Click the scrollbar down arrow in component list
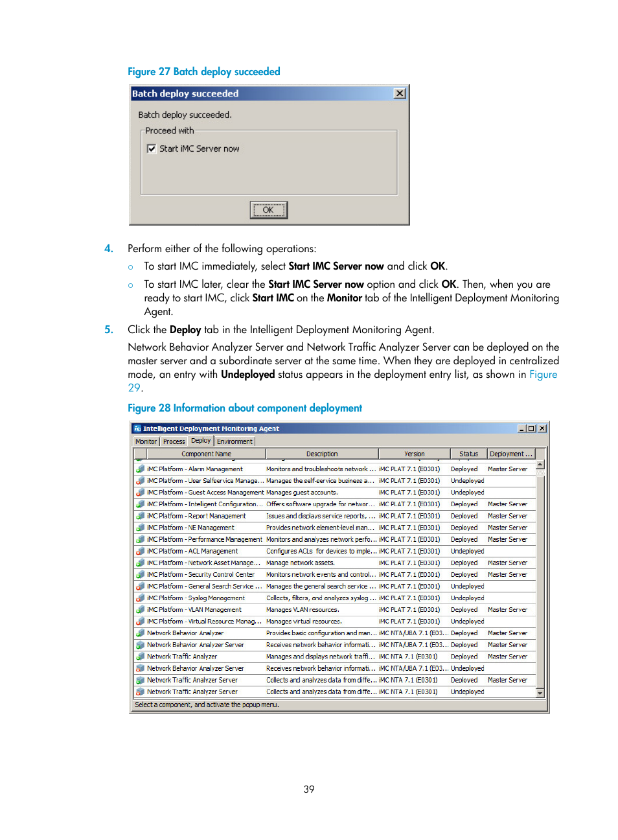Screen dimensions: 618x840 pyautogui.click(x=540, y=693)
